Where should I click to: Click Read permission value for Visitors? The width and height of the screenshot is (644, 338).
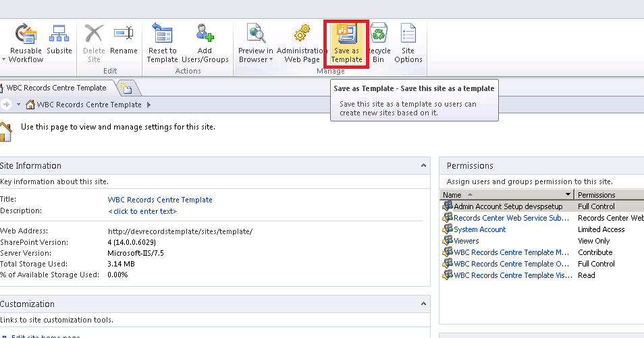click(x=587, y=275)
